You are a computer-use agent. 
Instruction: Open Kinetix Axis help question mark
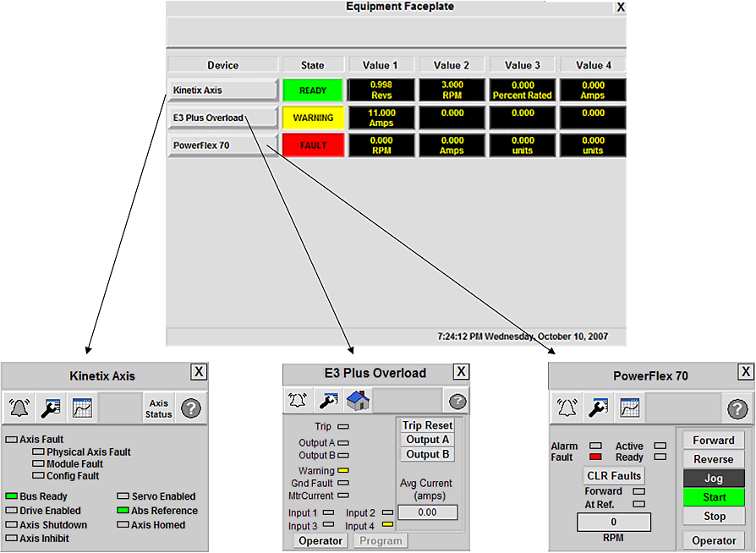pyautogui.click(x=191, y=408)
